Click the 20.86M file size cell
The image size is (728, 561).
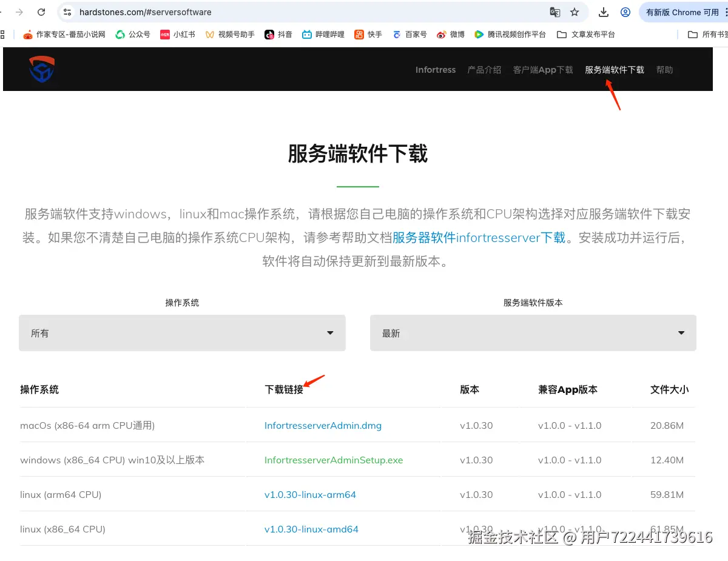click(667, 426)
